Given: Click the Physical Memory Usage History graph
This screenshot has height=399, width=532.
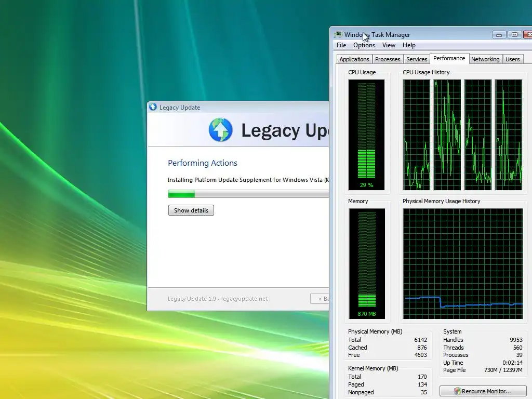Looking at the screenshot, I should (463, 263).
